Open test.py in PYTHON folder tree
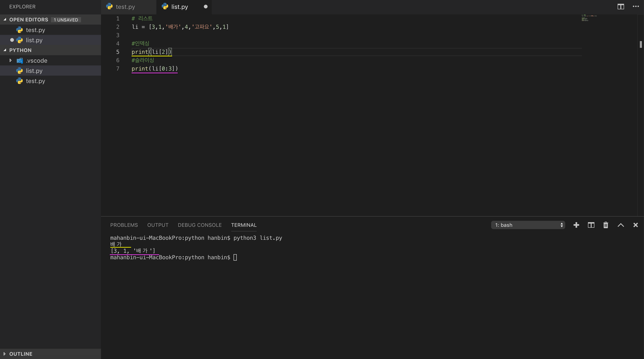 point(35,81)
